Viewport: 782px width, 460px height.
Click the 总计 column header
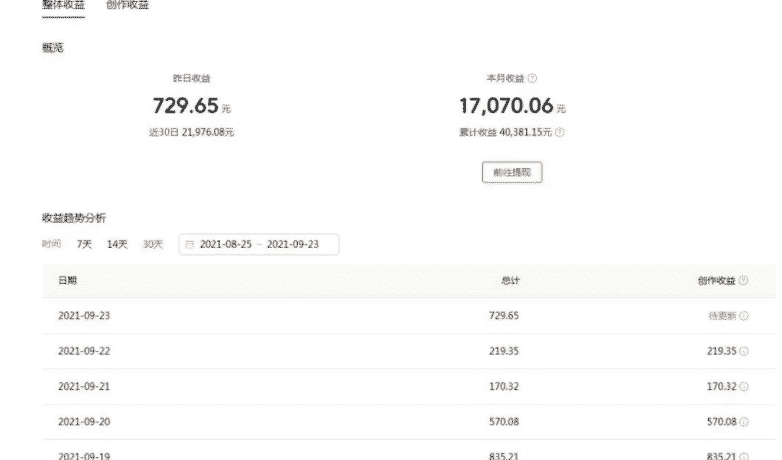pyautogui.click(x=510, y=280)
